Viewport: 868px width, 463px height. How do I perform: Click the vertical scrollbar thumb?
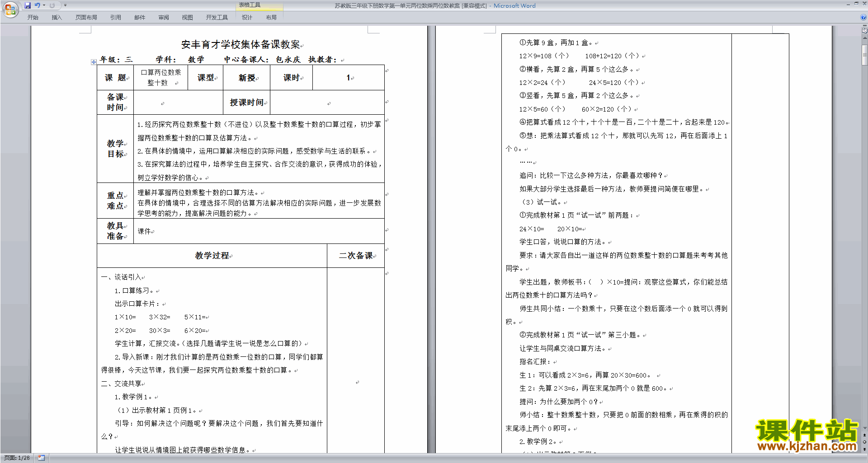(x=864, y=55)
